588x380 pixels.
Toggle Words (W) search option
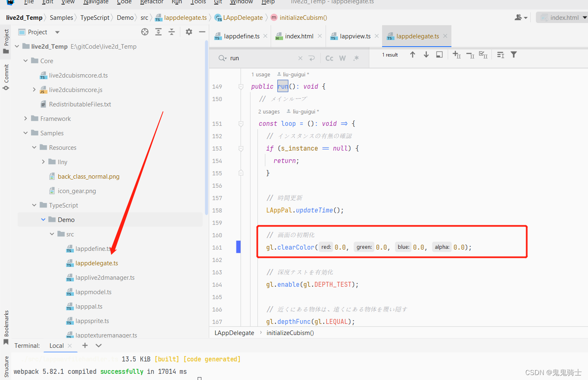(x=342, y=58)
